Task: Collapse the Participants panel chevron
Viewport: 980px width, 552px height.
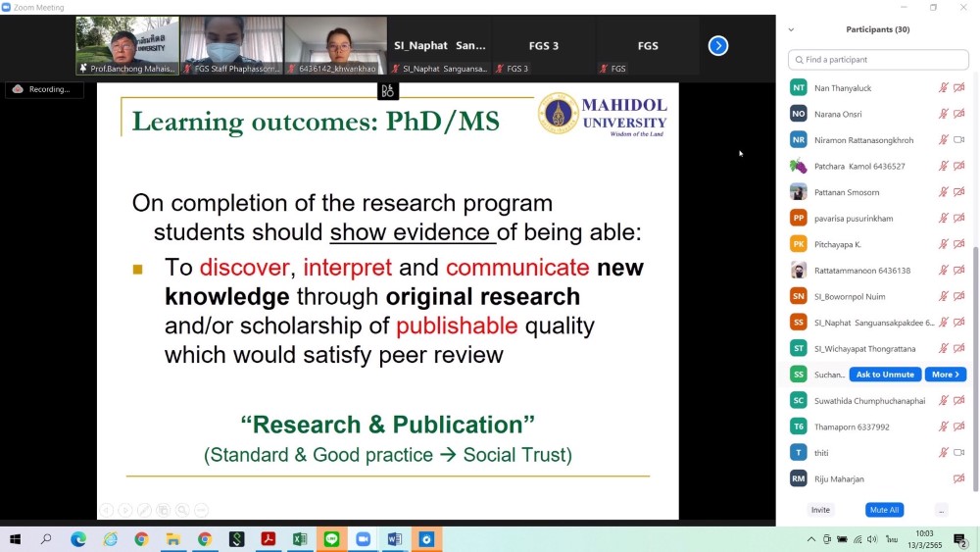Action: tap(792, 29)
